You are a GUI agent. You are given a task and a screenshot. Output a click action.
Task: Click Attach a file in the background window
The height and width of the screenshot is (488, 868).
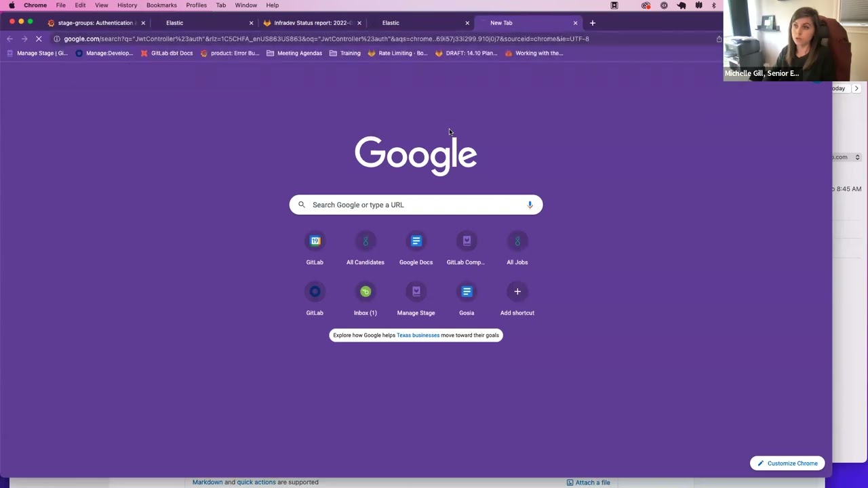tap(589, 483)
